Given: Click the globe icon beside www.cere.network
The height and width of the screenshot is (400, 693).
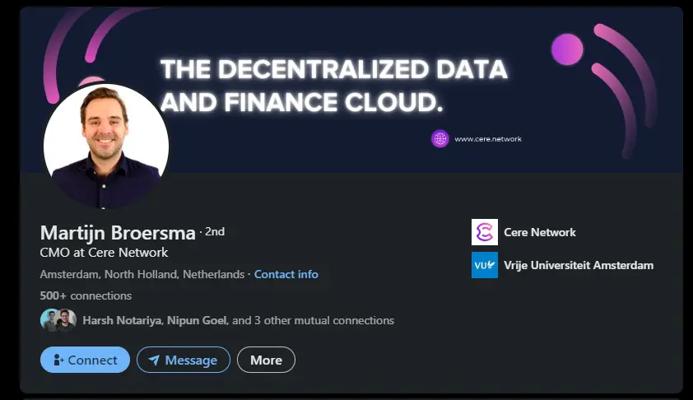Looking at the screenshot, I should click(440, 139).
